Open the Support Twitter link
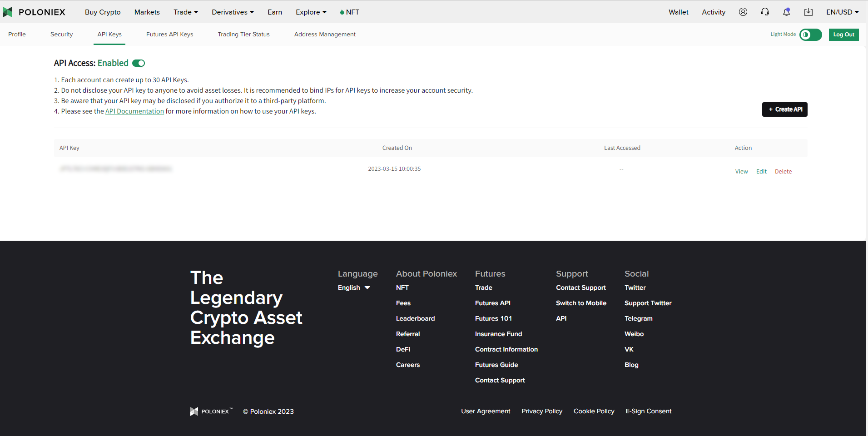Screen dimensions: 868x436 648,303
